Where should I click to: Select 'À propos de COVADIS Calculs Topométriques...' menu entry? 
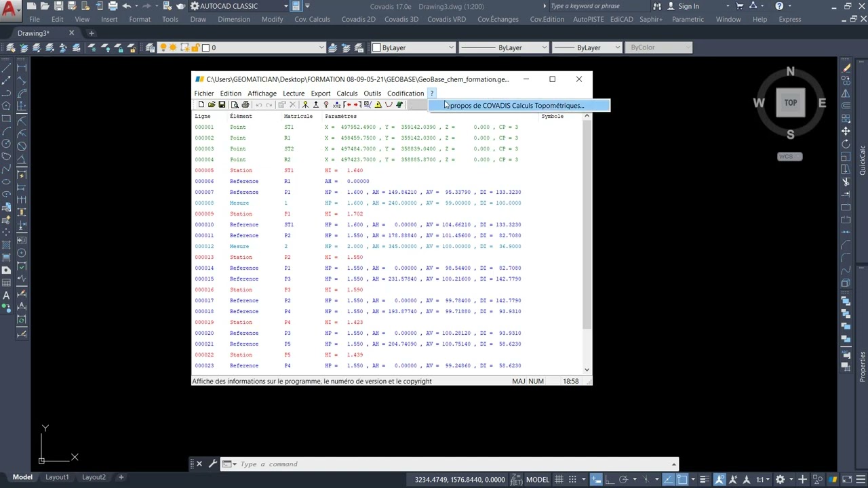pos(519,105)
